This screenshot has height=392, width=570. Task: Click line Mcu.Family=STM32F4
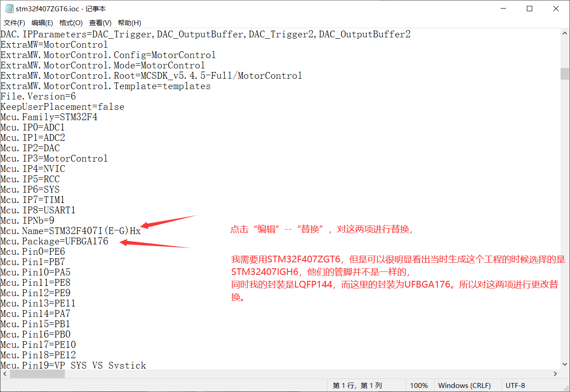click(49, 117)
